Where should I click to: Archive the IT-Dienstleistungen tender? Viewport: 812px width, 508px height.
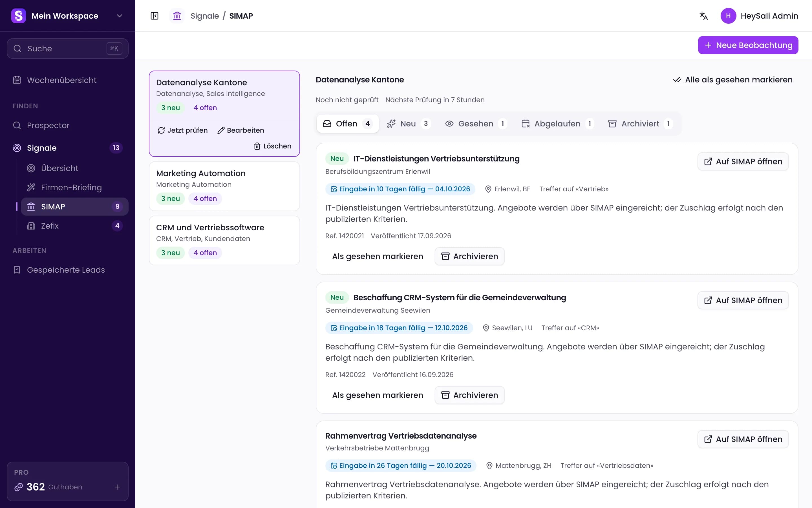469,256
